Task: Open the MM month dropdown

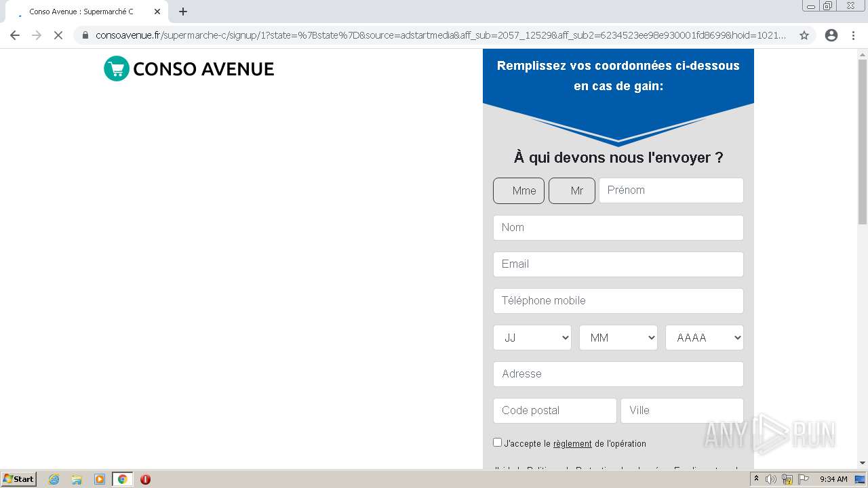Action: coord(618,338)
